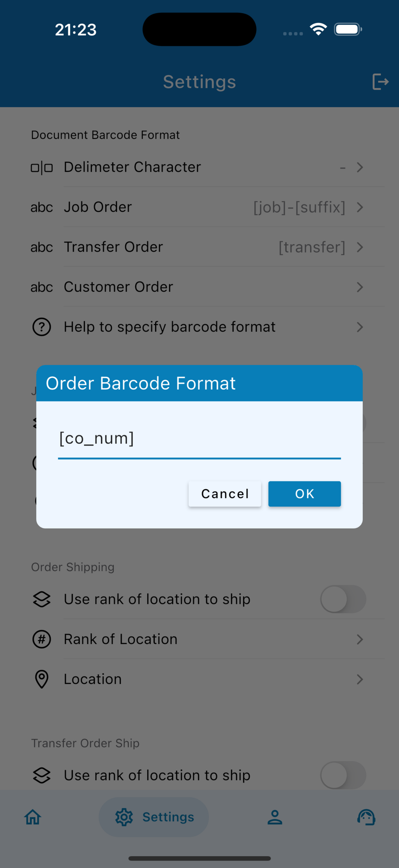Confirm barcode format with OK button
The width and height of the screenshot is (399, 868).
click(x=304, y=494)
